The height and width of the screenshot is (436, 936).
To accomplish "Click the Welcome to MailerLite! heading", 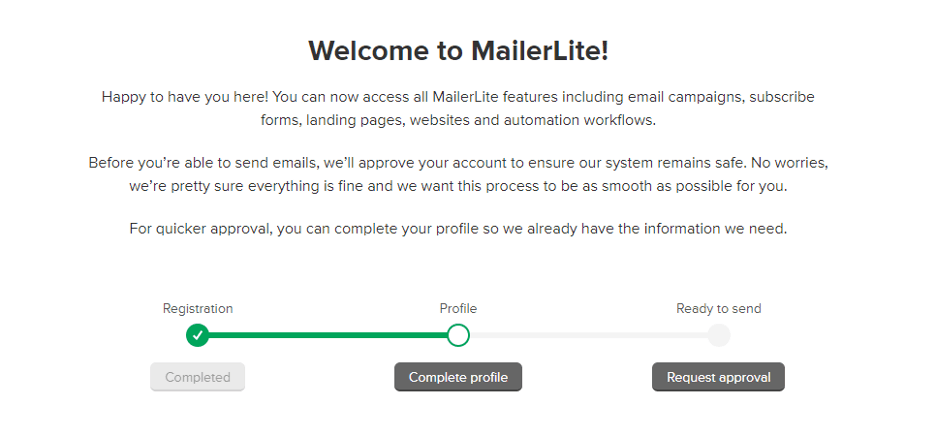I will (458, 51).
